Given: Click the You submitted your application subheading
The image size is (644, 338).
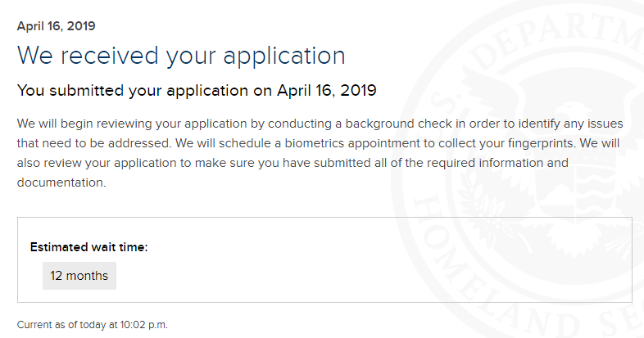Looking at the screenshot, I should (197, 90).
